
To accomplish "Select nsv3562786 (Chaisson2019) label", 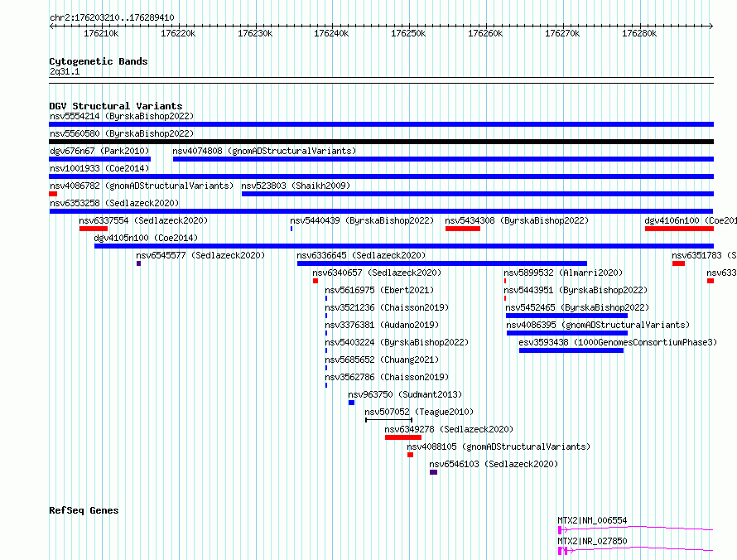I will tap(387, 377).
